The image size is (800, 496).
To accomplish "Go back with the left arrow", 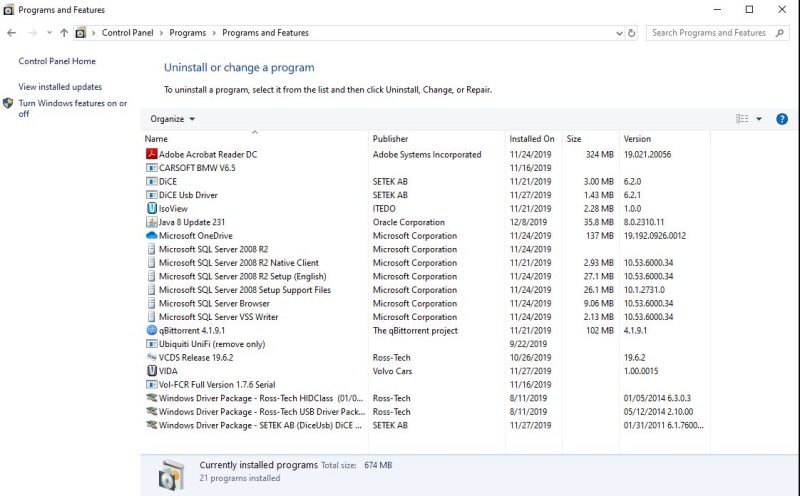I will coord(12,33).
